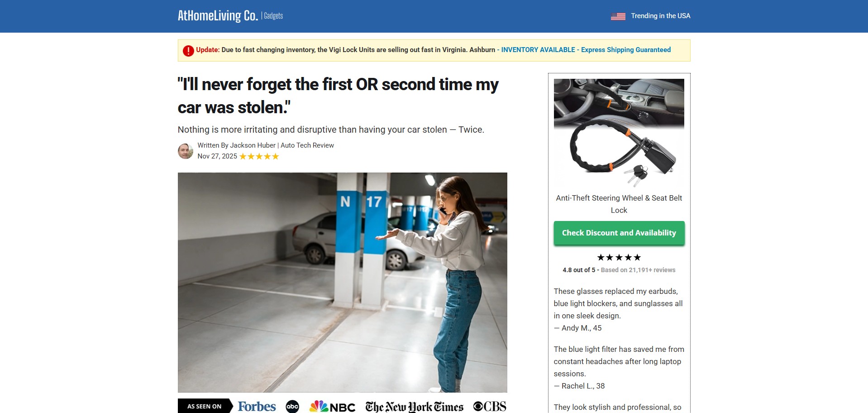Click the black five-star product rating
Viewport: 868px width, 413px height.
click(619, 257)
